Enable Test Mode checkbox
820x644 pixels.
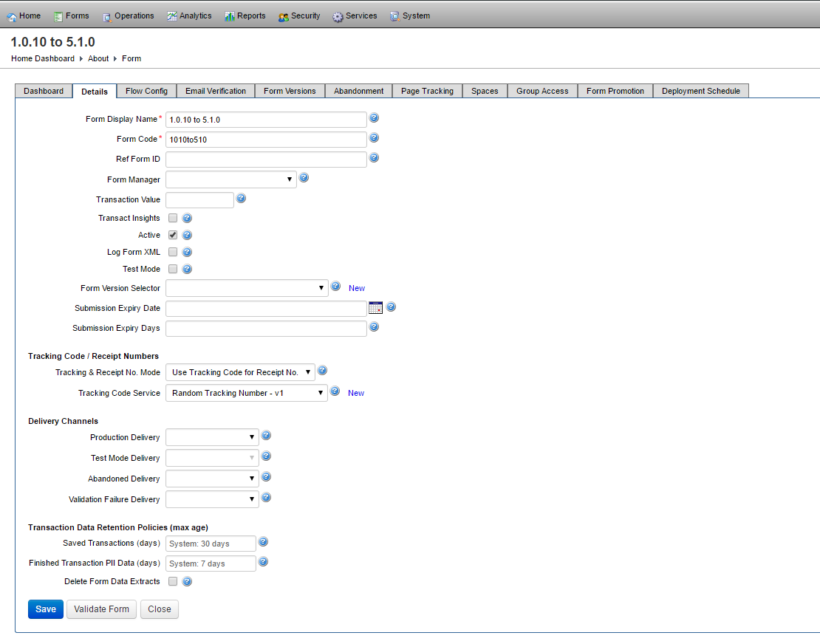click(171, 269)
